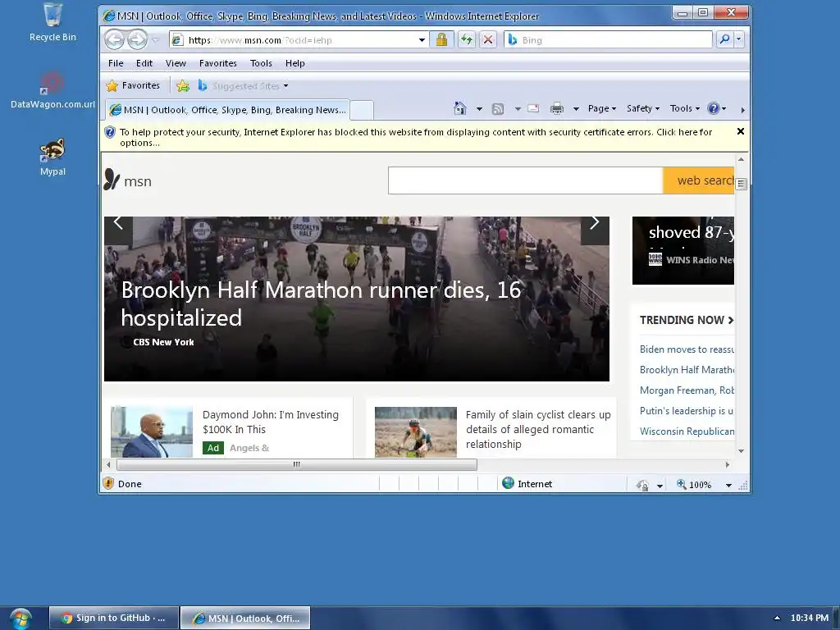Close the security information bar
Image resolution: width=840 pixels, height=630 pixels.
click(x=741, y=131)
